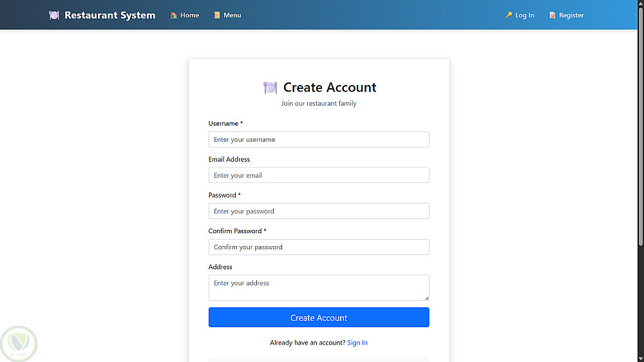Click the key icon beside Log In
The width and height of the screenshot is (644, 362).
point(509,15)
